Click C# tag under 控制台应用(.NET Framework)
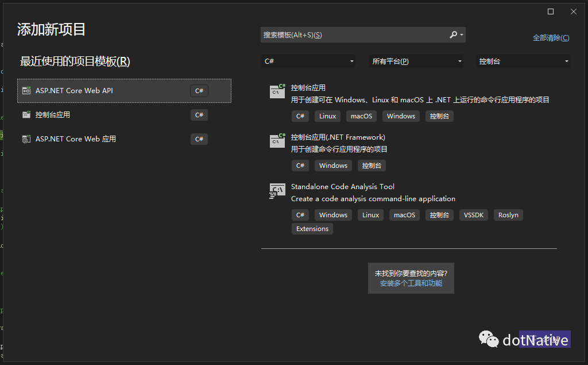The width and height of the screenshot is (588, 365). pos(300,166)
